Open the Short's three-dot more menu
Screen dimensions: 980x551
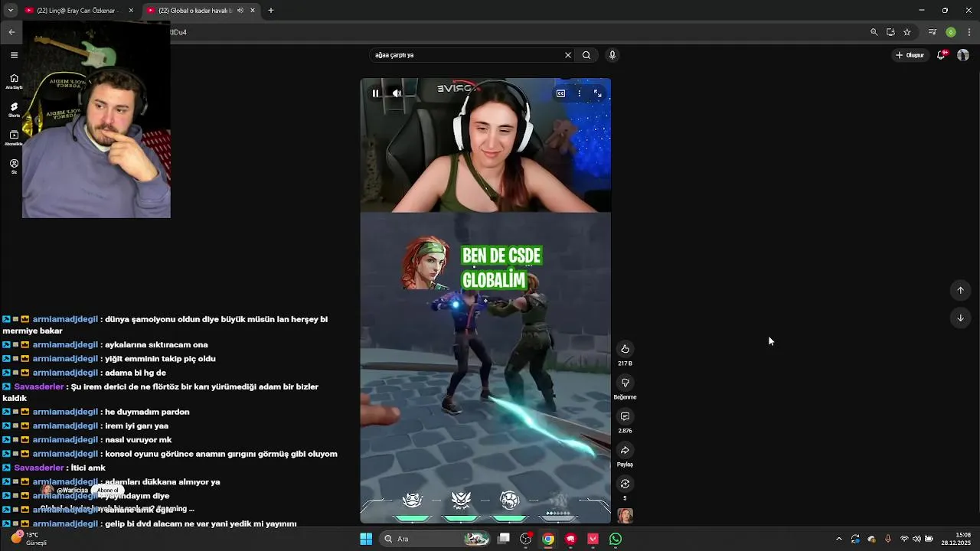coord(579,93)
